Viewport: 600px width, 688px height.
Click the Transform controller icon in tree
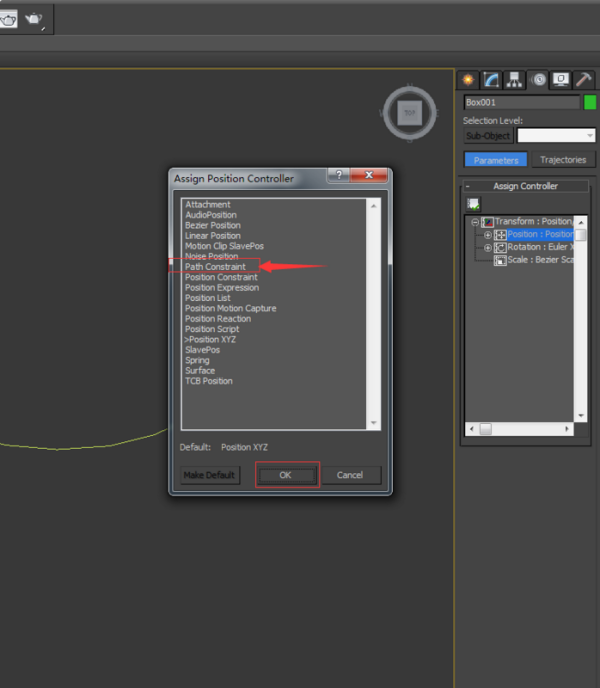click(488, 222)
